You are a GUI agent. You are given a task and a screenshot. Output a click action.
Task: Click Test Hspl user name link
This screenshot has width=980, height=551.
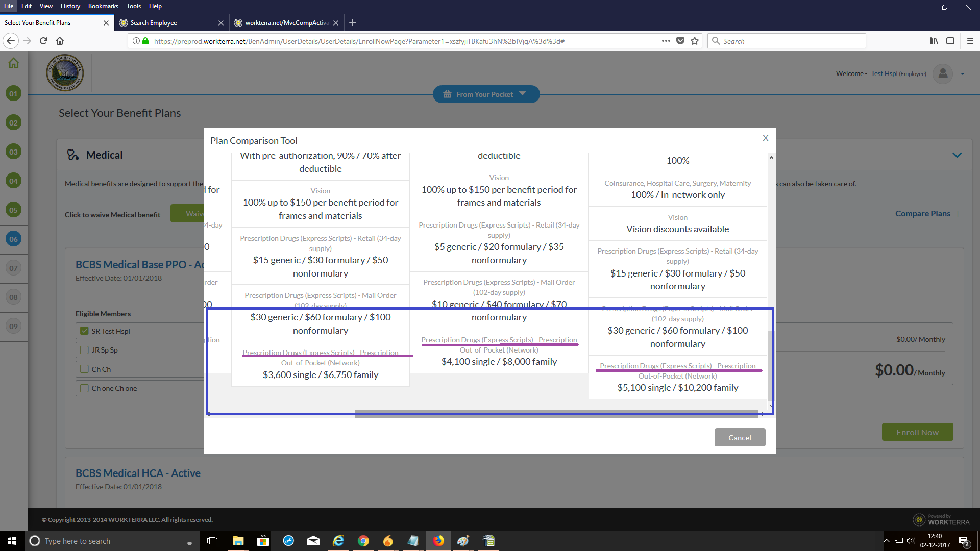coord(884,74)
